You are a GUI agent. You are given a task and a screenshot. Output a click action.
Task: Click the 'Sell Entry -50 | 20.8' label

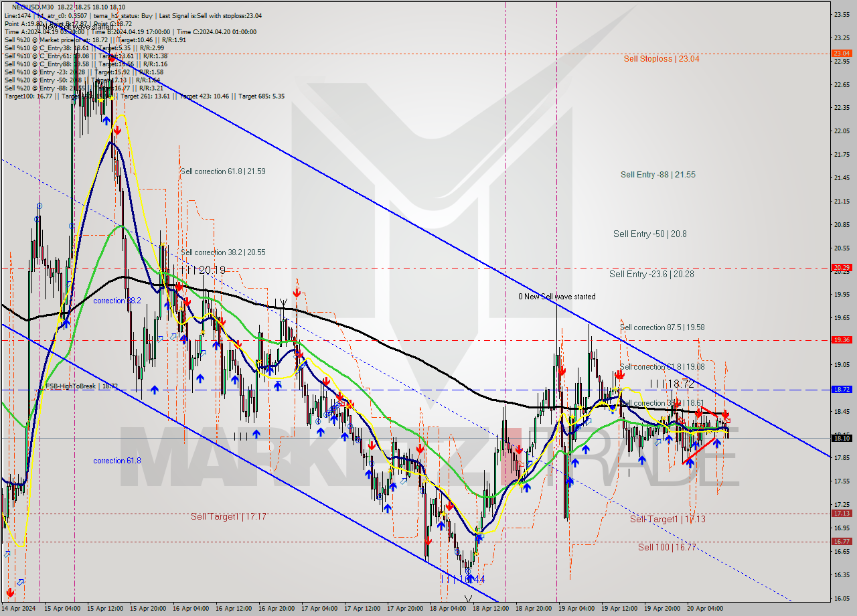pos(649,234)
